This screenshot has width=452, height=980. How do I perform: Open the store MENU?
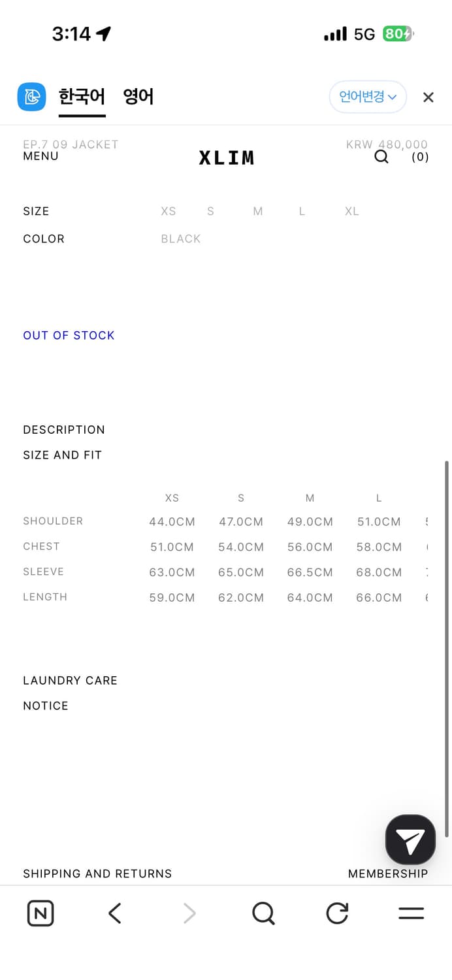tap(40, 156)
